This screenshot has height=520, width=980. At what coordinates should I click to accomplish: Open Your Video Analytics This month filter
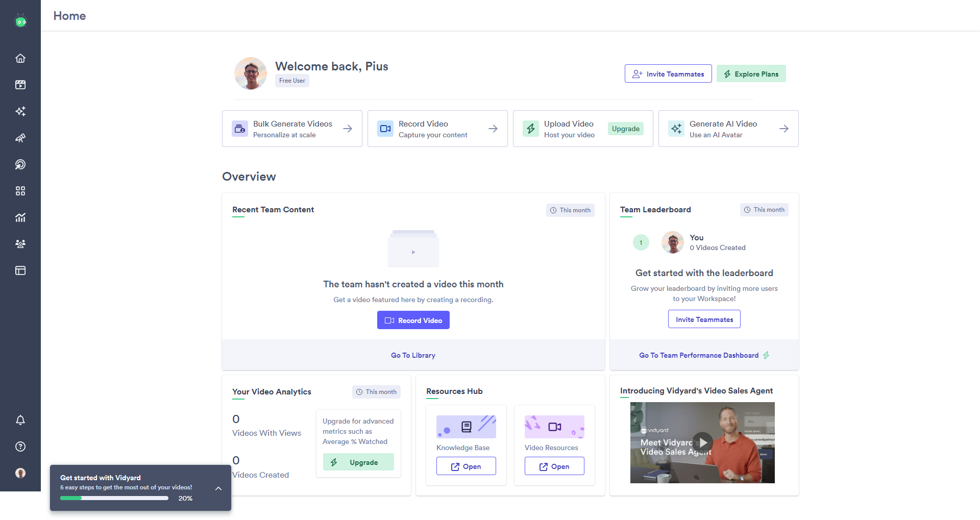[x=376, y=392]
